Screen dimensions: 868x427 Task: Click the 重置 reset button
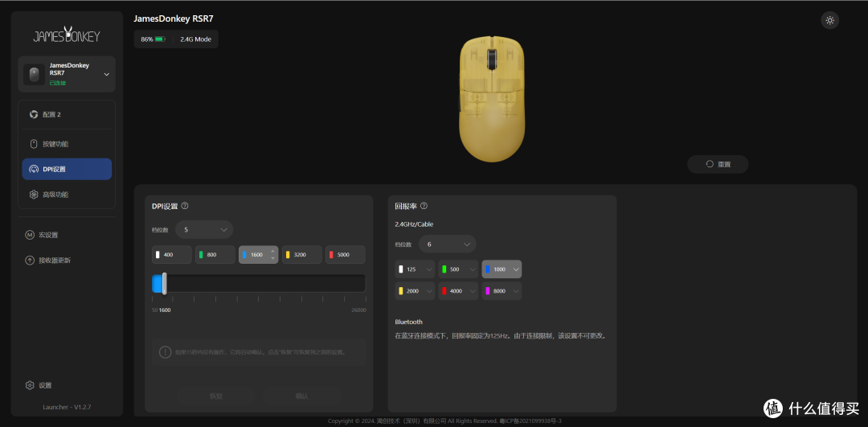[718, 165]
